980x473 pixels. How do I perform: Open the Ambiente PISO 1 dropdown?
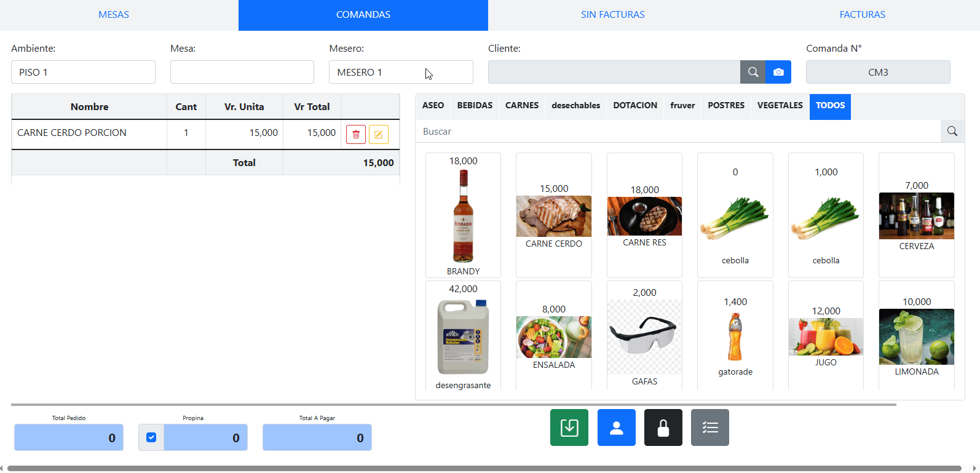[83, 72]
